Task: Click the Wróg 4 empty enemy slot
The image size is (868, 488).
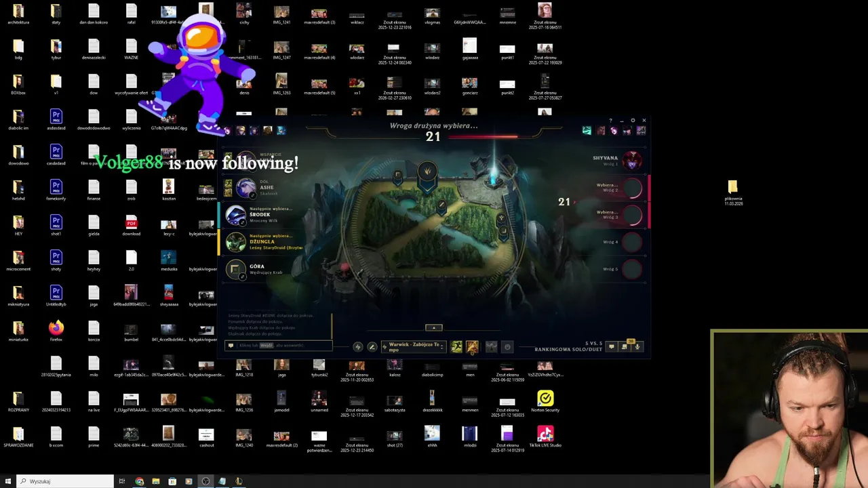Action: coord(632,241)
